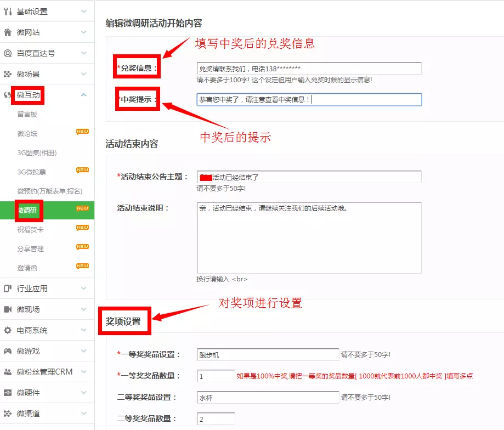This screenshot has height=430, width=504.
Task: Open 留言板 in the sidebar
Action: [27, 115]
